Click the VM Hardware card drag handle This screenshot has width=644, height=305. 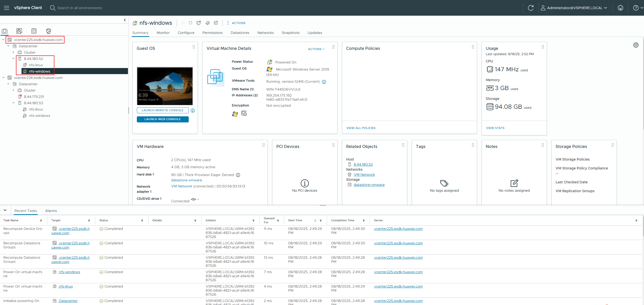pyautogui.click(x=264, y=145)
